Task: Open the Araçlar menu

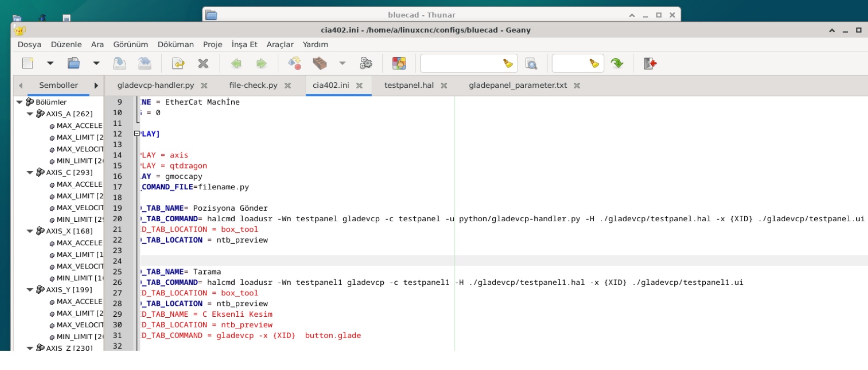Action: (280, 45)
